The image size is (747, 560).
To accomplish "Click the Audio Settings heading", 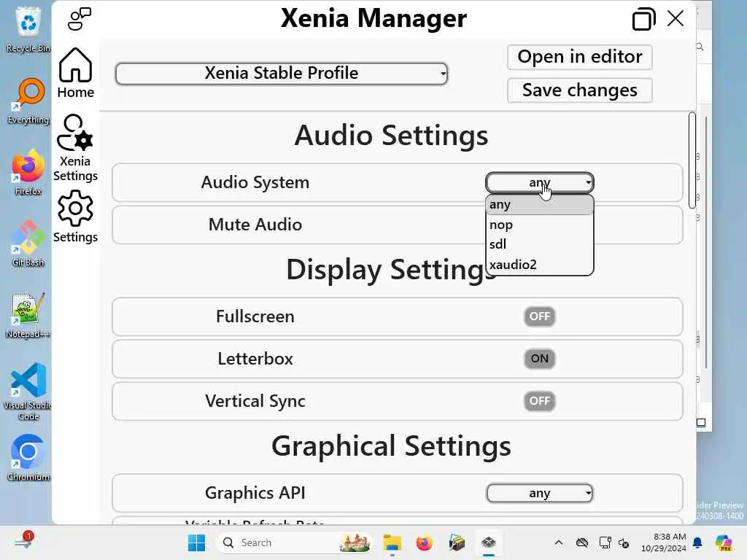I will coord(391,135).
